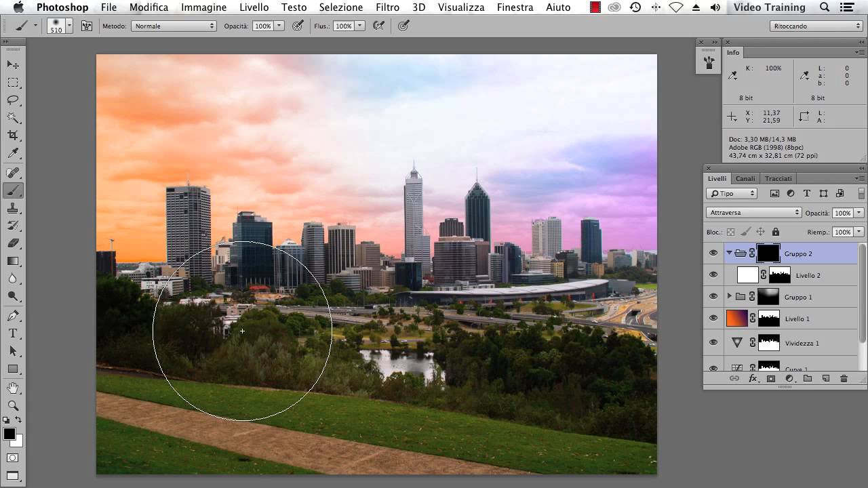The image size is (868, 488).
Task: Select the Blur tool
Action: pos(13,279)
